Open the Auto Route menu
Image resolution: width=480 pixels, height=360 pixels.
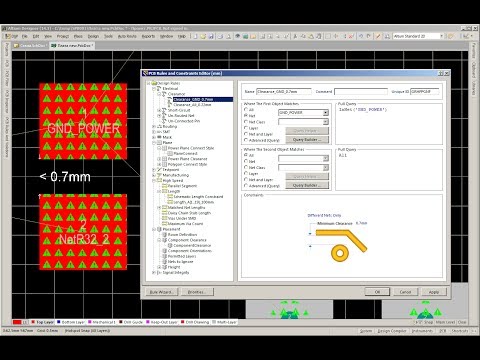[x=127, y=36]
